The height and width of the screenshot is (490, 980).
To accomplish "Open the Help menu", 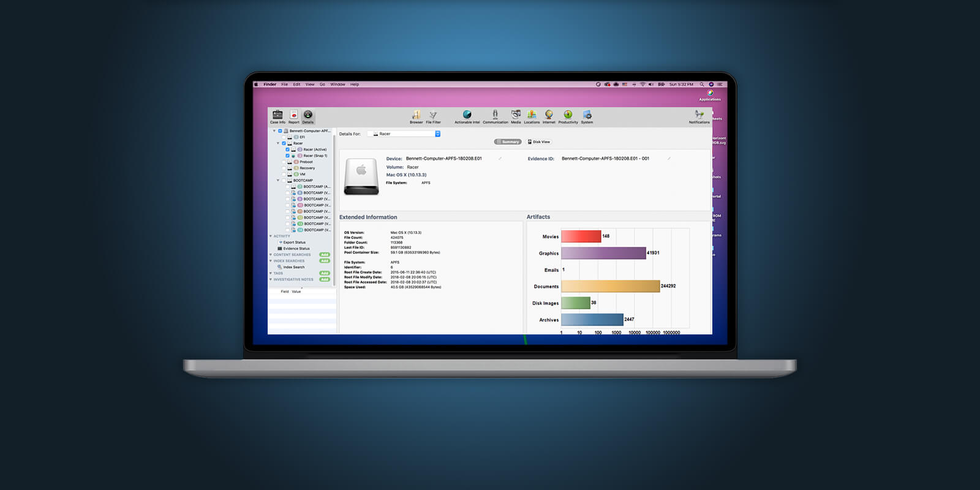I will point(355,85).
